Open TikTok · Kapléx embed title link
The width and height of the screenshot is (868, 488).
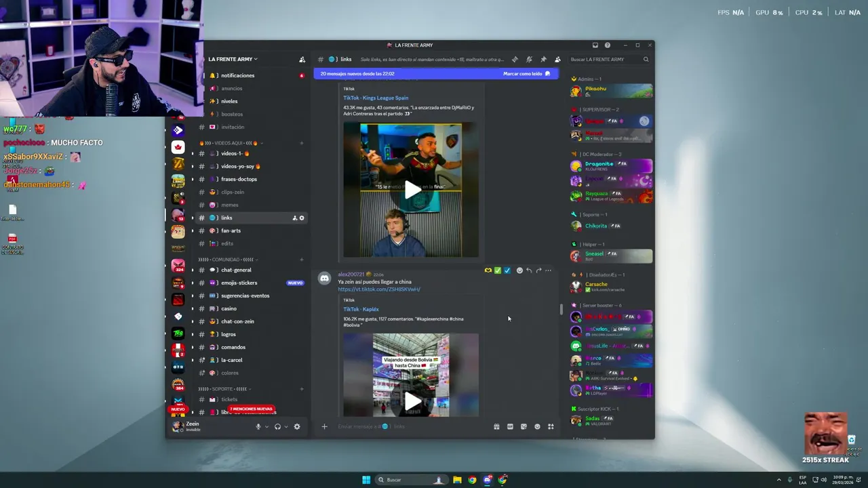361,309
